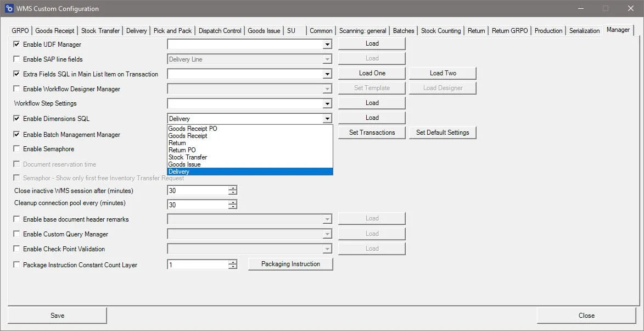Switch to the Delivery tab
This screenshot has height=331, width=644.
[136, 31]
